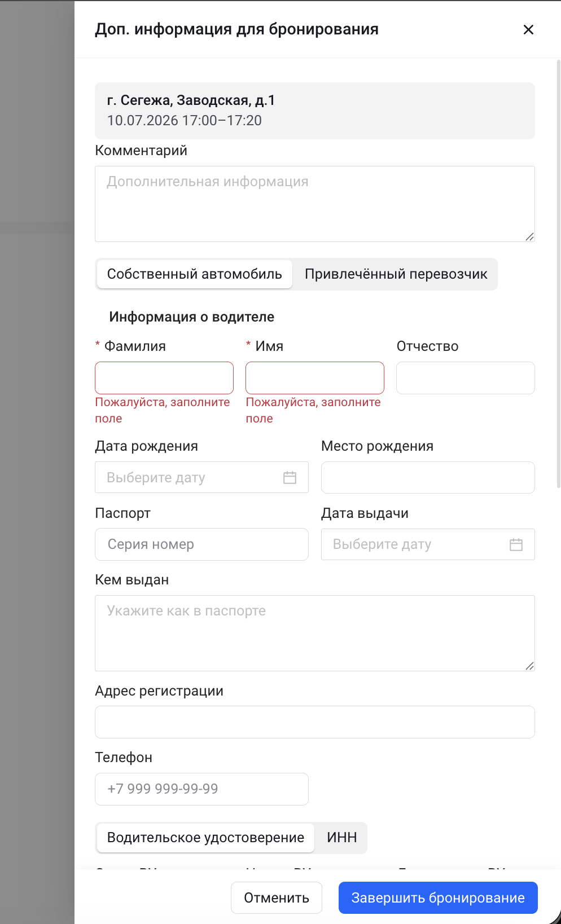Select Водительское удостоверение tab
The image size is (561, 924).
[205, 838]
